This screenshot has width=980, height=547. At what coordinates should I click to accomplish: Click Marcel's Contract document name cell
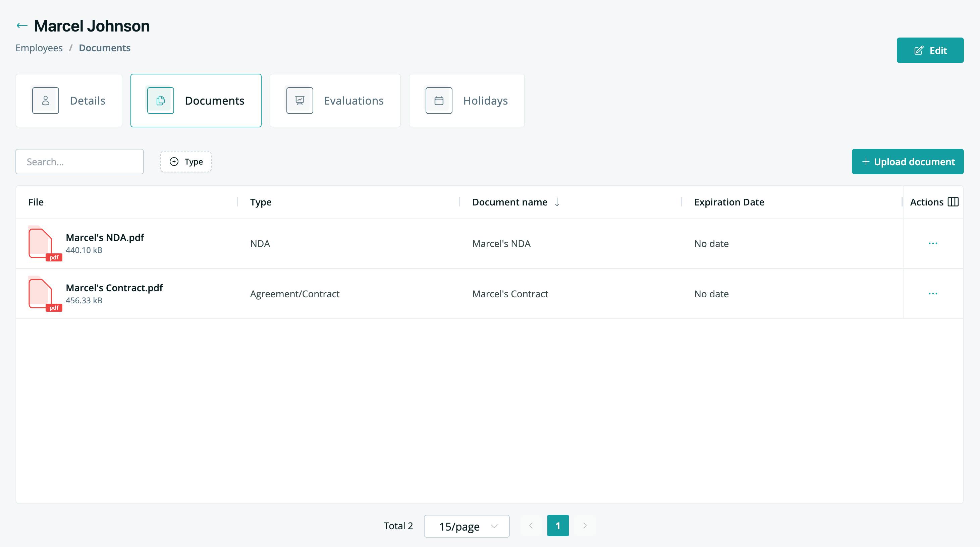(510, 294)
